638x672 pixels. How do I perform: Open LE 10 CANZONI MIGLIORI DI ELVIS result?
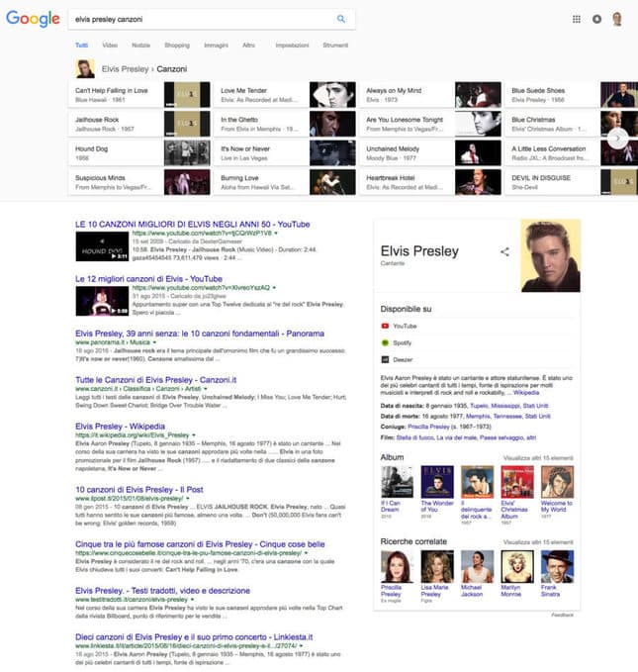click(192, 224)
